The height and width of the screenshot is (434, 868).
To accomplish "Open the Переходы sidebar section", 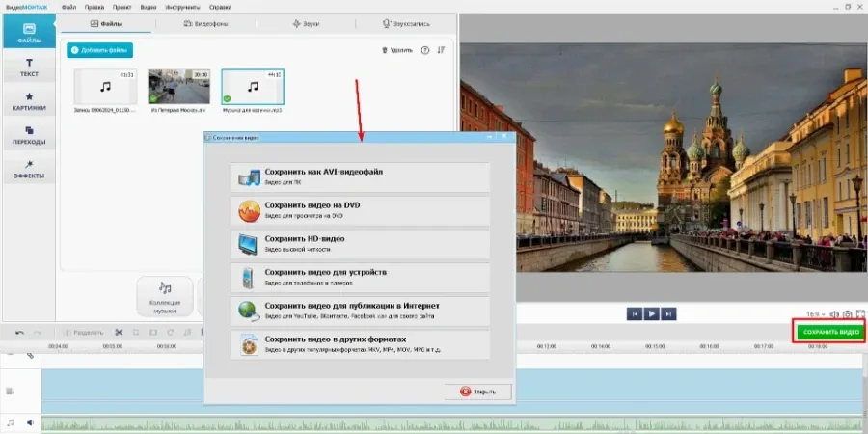I will point(29,136).
